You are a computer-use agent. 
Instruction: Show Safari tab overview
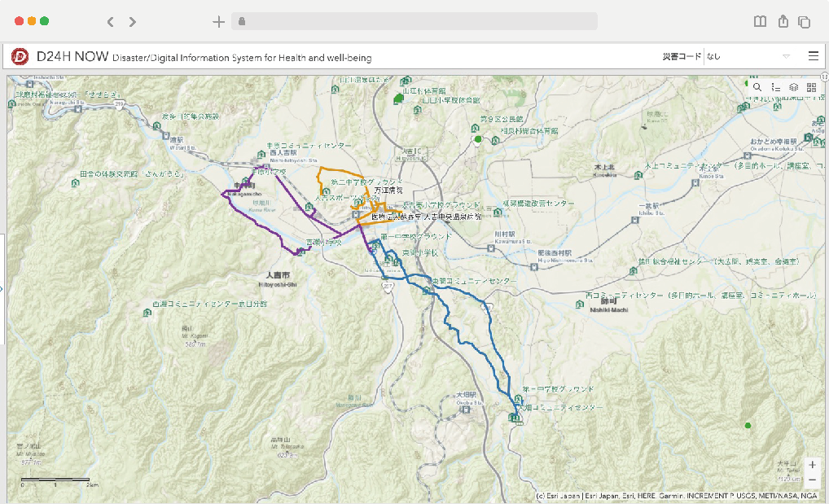(805, 22)
